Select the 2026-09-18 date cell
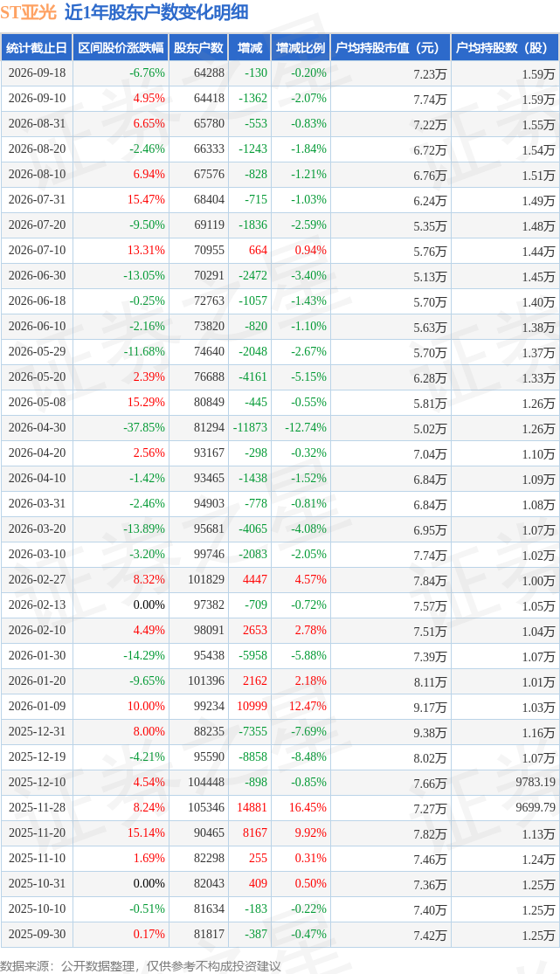Image resolution: width=560 pixels, height=974 pixels. point(37,73)
